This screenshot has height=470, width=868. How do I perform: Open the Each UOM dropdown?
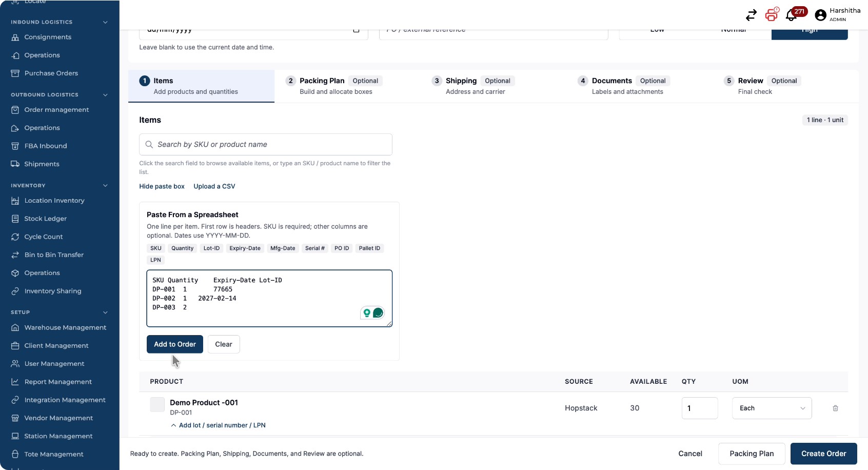coord(772,408)
